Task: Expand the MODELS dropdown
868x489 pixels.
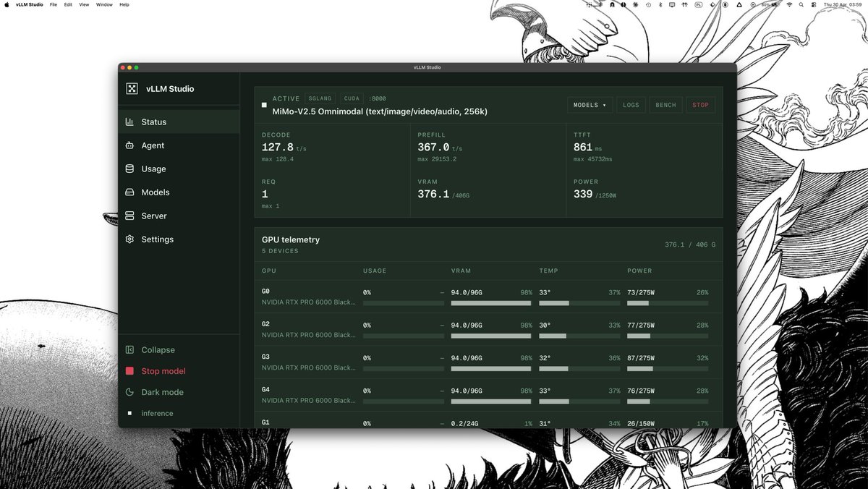Action: pos(590,105)
